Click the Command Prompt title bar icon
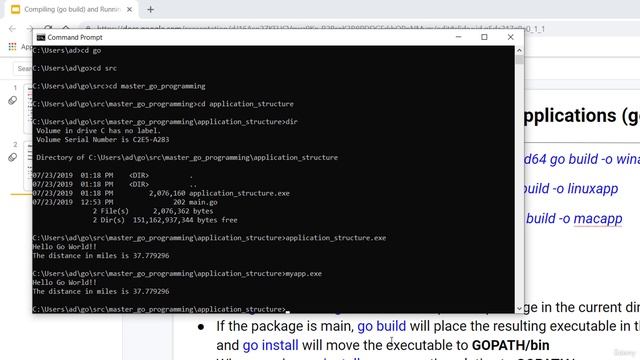 click(41, 38)
